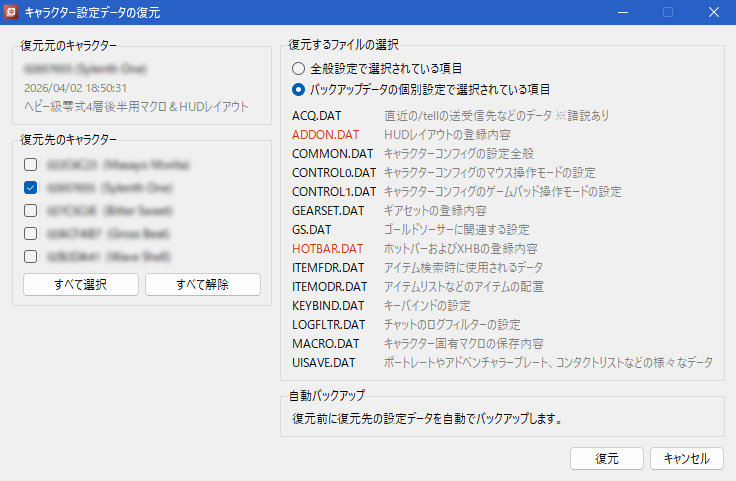This screenshot has height=481, width=736.
Task: Tick the Bitter Sweet character checkbox
Action: pos(31,210)
